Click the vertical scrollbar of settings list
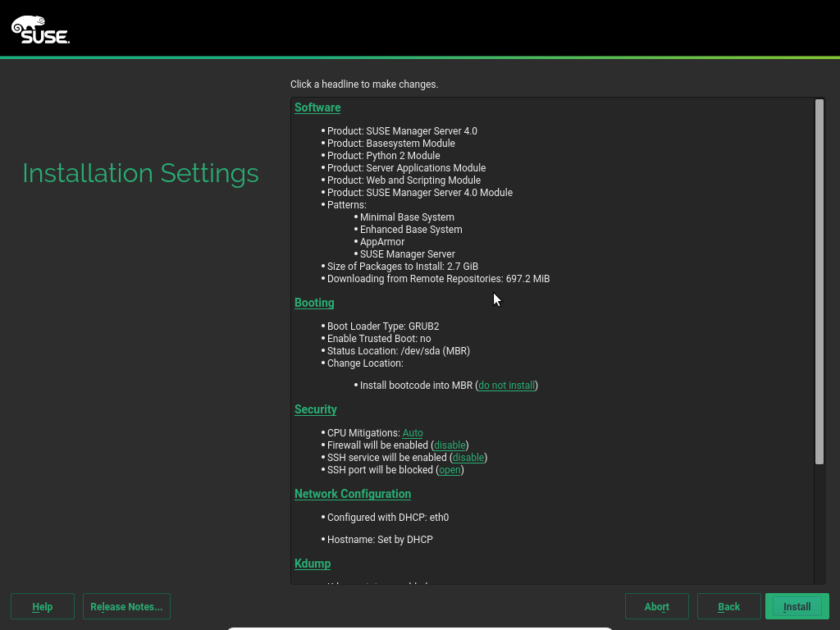The image size is (840, 630). pyautogui.click(x=819, y=282)
